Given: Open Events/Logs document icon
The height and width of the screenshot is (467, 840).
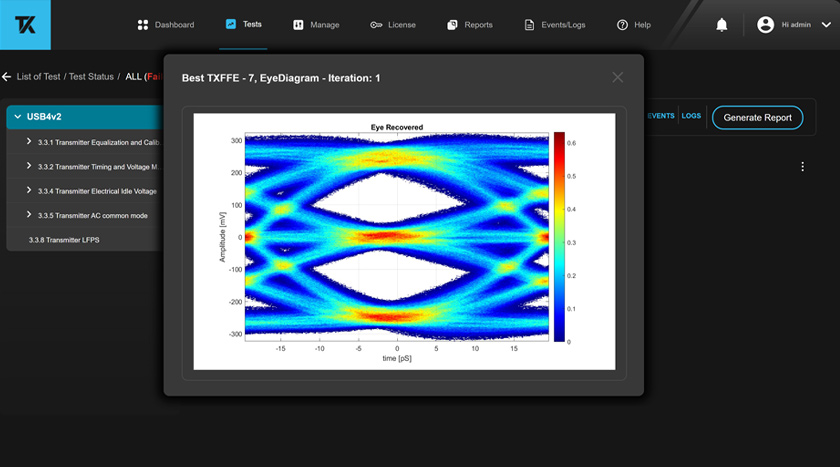Looking at the screenshot, I should coord(530,25).
